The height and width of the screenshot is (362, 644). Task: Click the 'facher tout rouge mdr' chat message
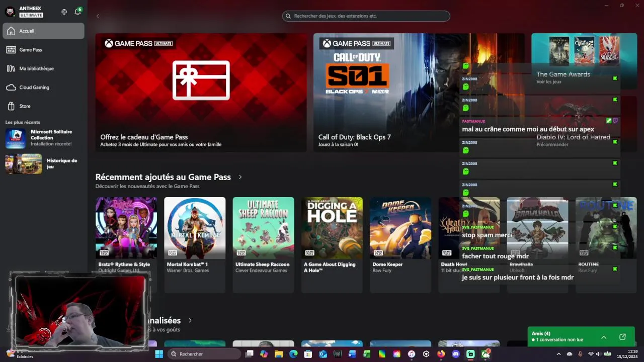tap(495, 256)
